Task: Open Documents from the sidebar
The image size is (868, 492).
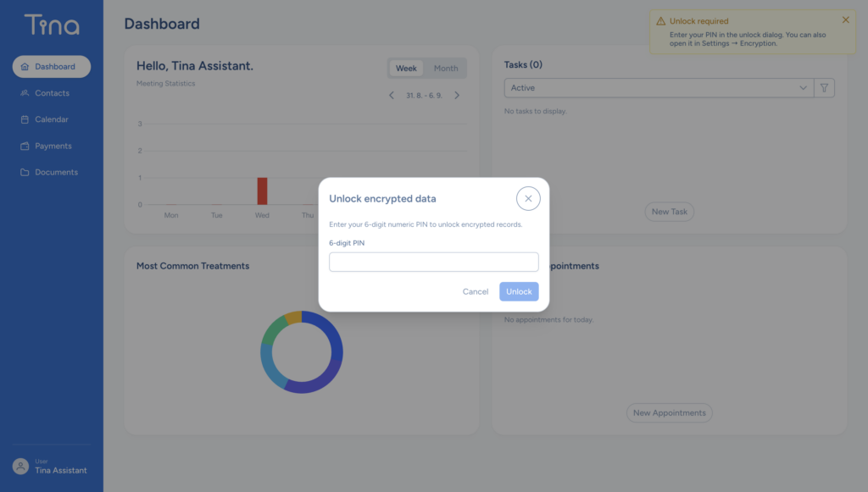Action: click(52, 173)
